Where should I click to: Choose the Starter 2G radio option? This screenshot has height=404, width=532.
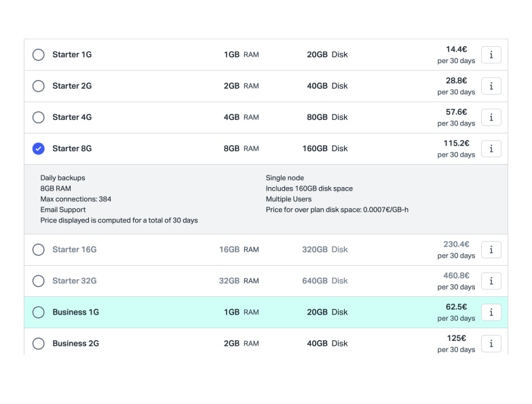[x=39, y=86]
